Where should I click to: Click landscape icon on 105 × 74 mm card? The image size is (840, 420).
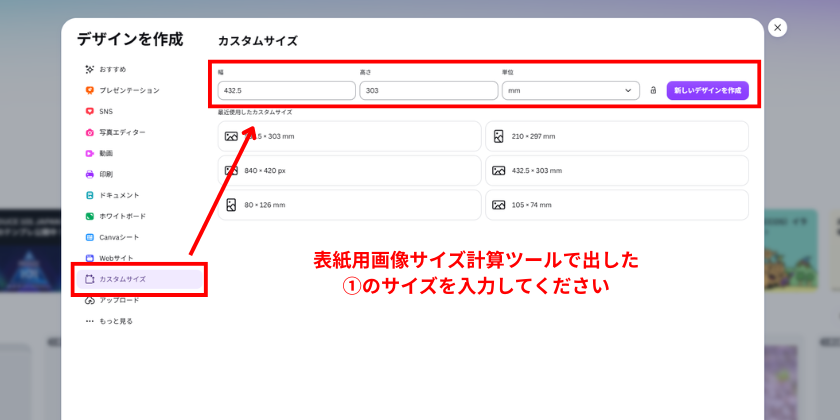click(x=499, y=205)
